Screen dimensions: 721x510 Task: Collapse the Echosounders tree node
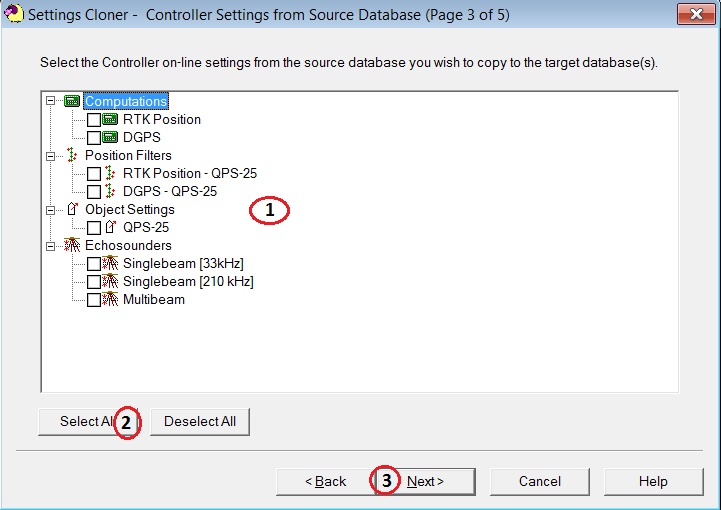pos(49,246)
